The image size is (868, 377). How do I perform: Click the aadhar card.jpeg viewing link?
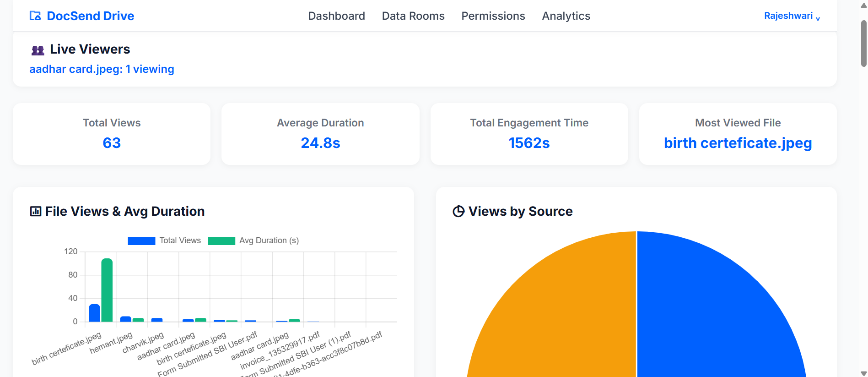(x=102, y=69)
